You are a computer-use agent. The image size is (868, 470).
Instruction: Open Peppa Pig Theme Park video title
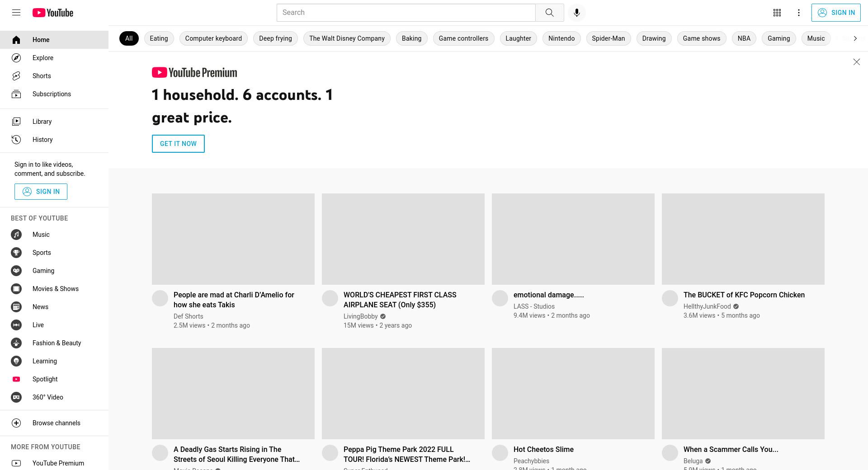click(x=407, y=454)
